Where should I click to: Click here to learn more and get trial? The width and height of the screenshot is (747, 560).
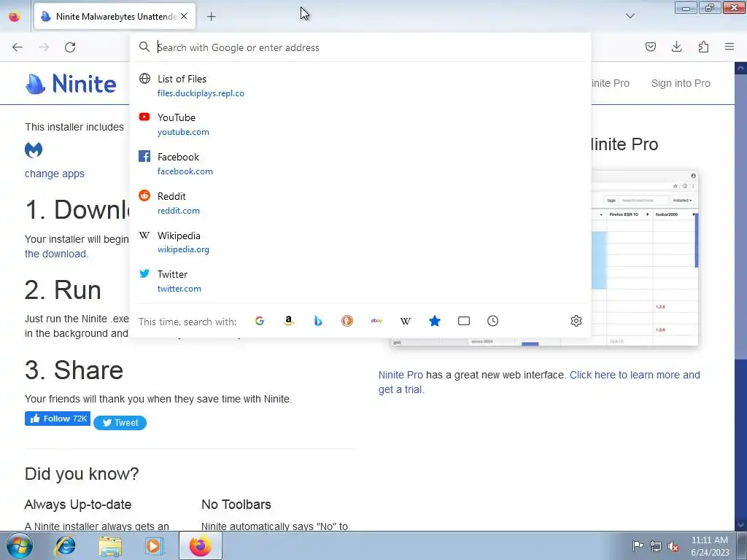pyautogui.click(x=539, y=382)
